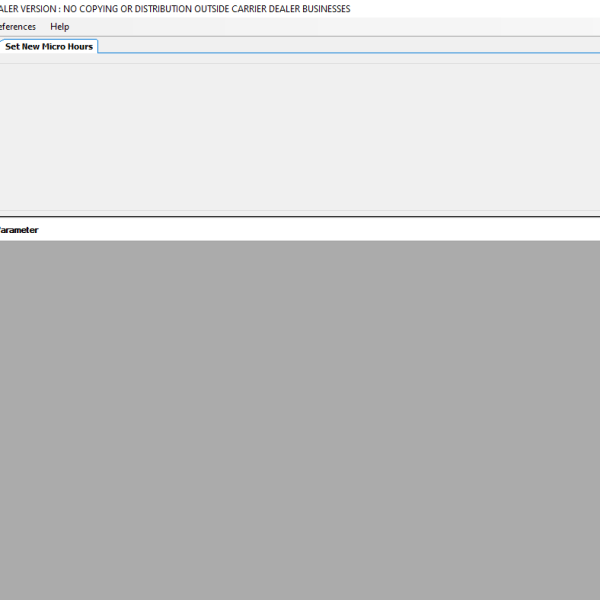This screenshot has width=600, height=600.
Task: Click the empty tab strip beside Set New Micro Hours
Action: (350, 46)
